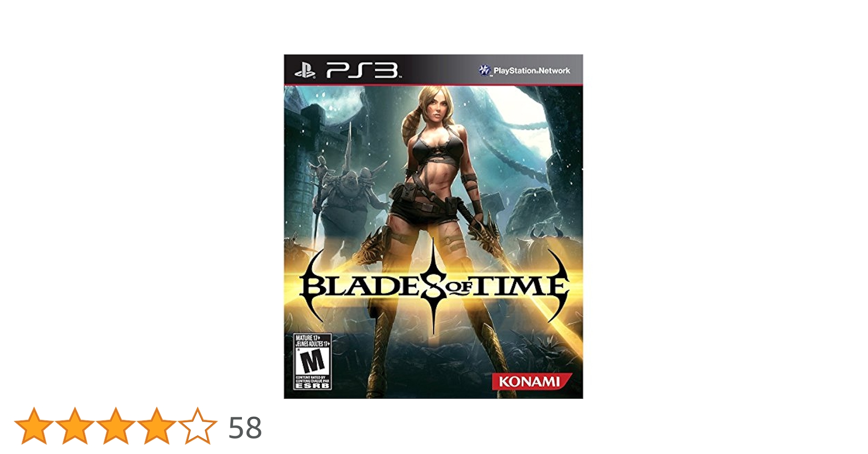Click the PlayStation symbol icon

(304, 71)
